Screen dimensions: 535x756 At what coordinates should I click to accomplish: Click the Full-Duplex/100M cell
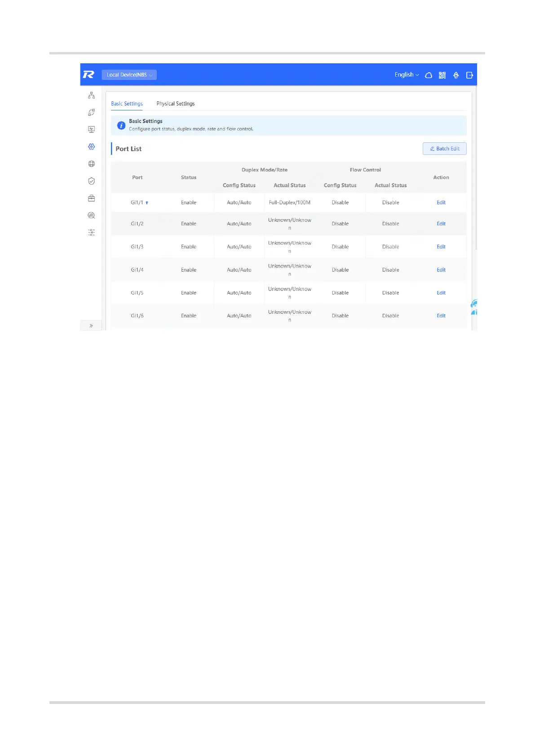[x=290, y=202]
